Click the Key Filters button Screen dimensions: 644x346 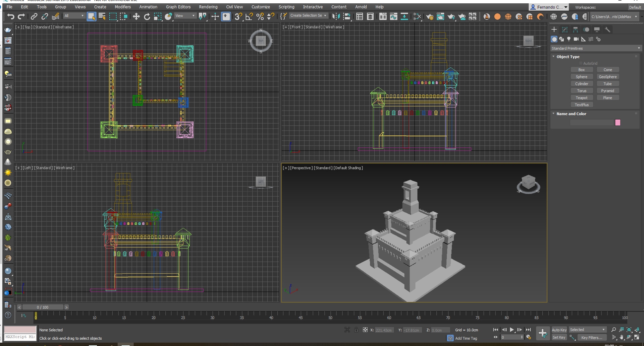click(591, 338)
